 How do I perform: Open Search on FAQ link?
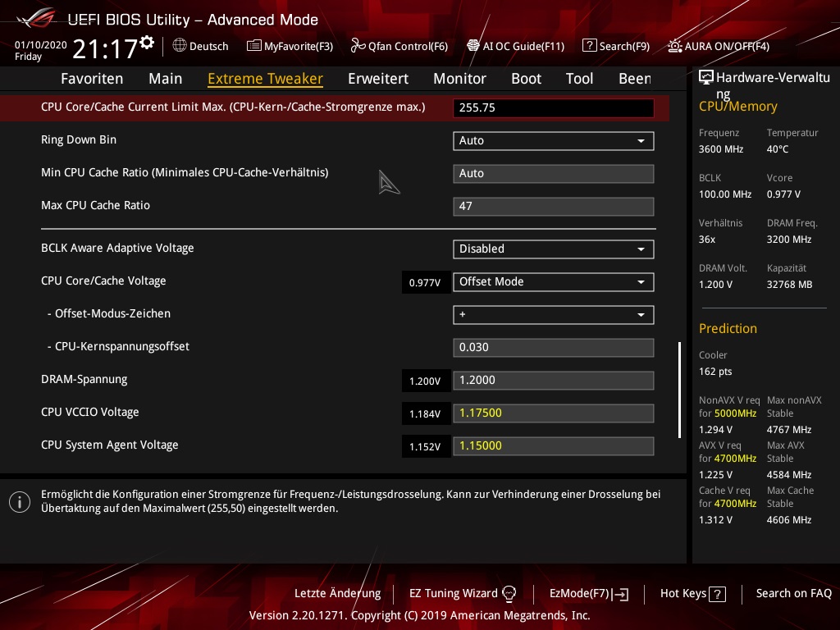pos(793,594)
